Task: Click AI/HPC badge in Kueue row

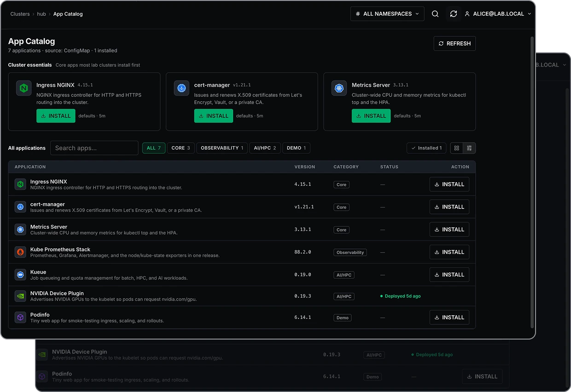Action: tap(344, 275)
